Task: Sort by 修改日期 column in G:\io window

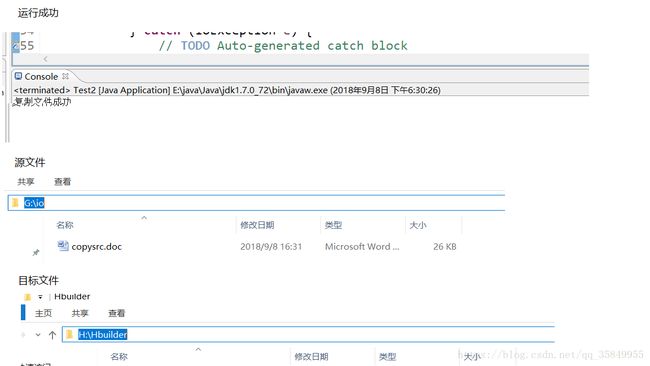Action: [x=257, y=225]
